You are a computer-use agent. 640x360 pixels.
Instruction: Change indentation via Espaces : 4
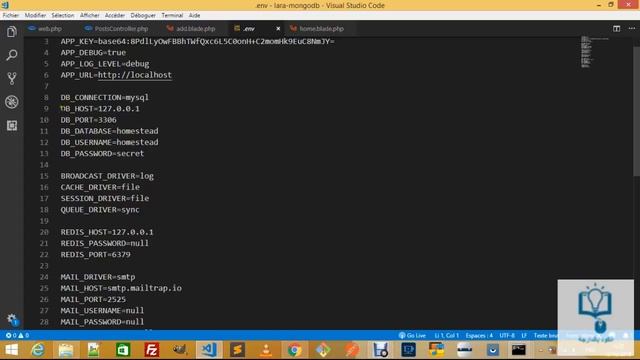479,335
